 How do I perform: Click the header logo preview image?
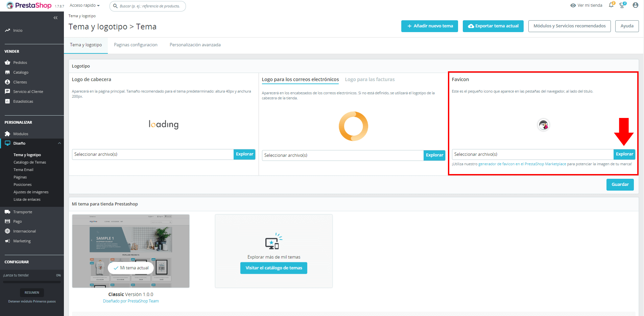tap(164, 124)
